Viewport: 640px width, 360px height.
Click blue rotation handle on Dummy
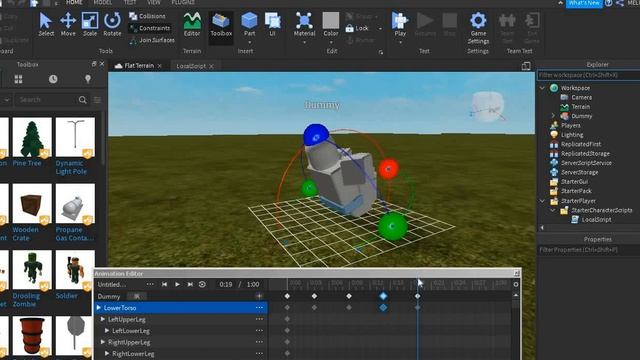click(316, 136)
